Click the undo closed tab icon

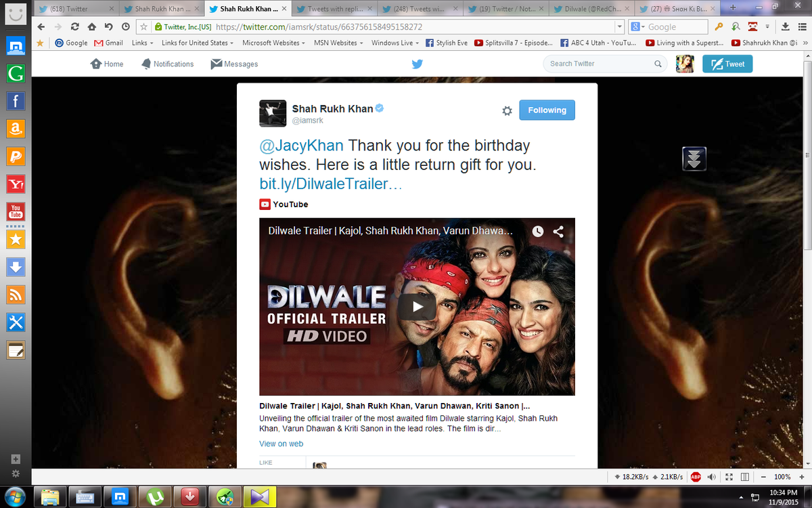(108, 27)
